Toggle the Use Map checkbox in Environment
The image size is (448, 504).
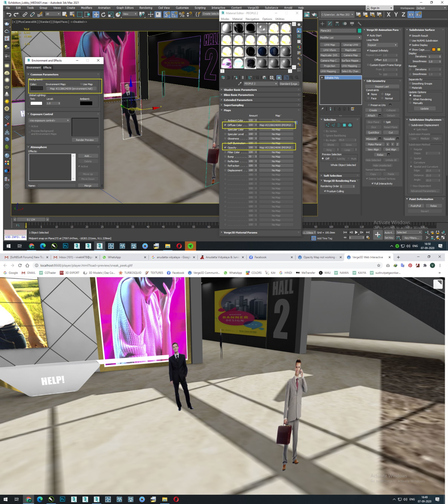[x=81, y=84]
